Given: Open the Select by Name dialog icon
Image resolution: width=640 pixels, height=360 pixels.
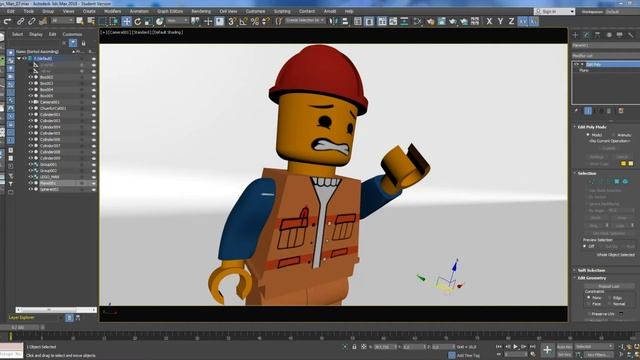Looking at the screenshot, I should 91,21.
